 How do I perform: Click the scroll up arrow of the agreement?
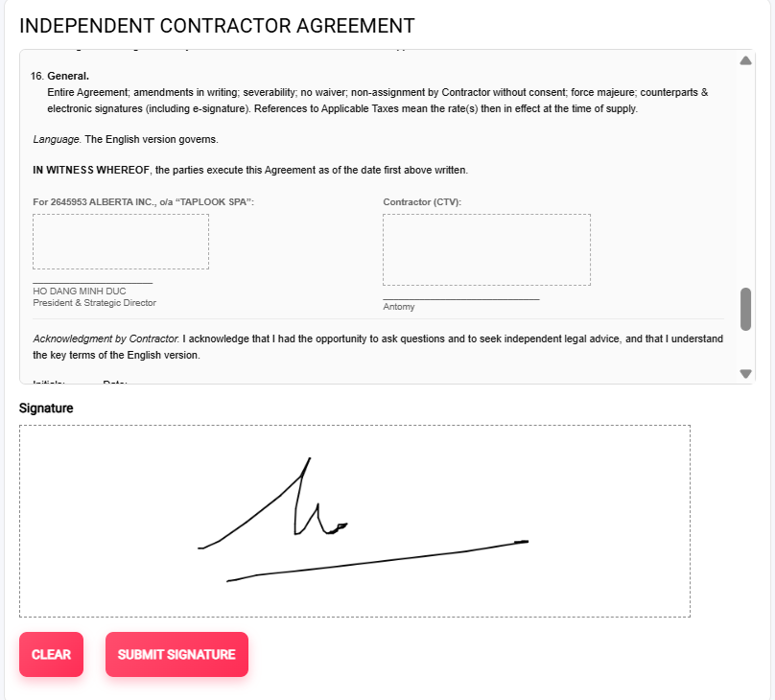[x=745, y=61]
